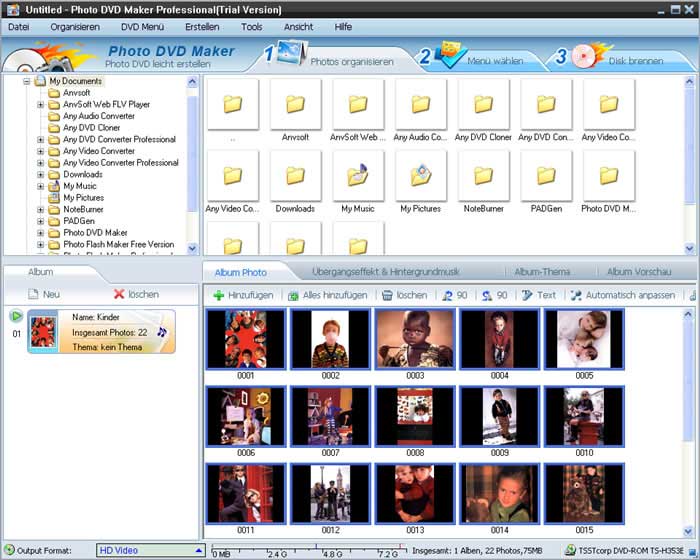700x560 pixels.
Task: Click the parent folder '..' icon
Action: click(x=233, y=104)
